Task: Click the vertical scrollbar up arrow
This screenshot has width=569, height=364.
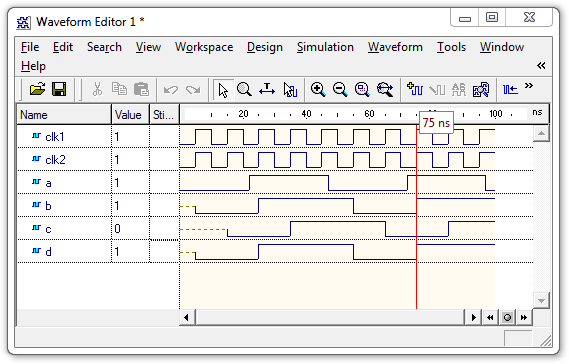Action: pos(541,133)
